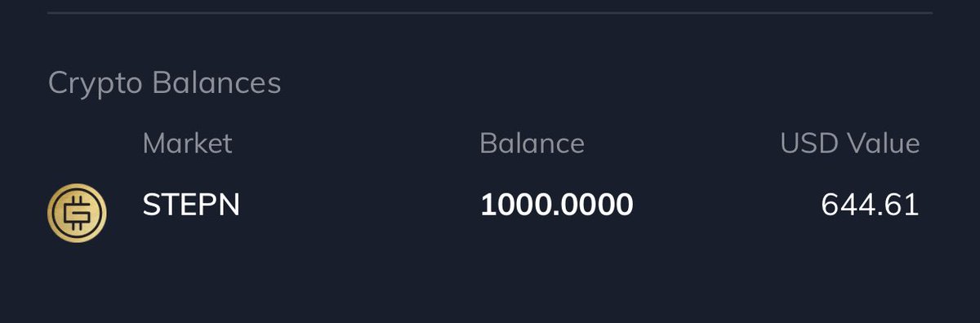Click the Crypto Balances section heading
Image resolution: width=980 pixels, height=323 pixels.
coord(164,83)
